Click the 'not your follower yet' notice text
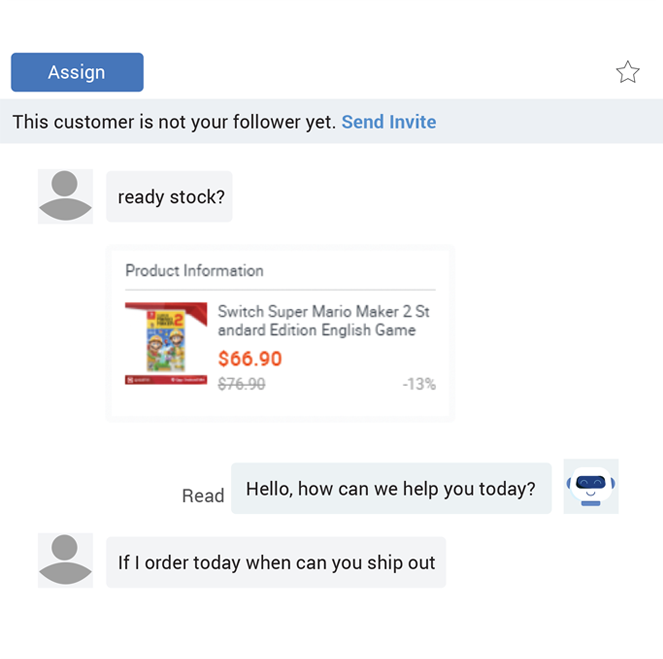This screenshot has width=663, height=659. (x=174, y=122)
